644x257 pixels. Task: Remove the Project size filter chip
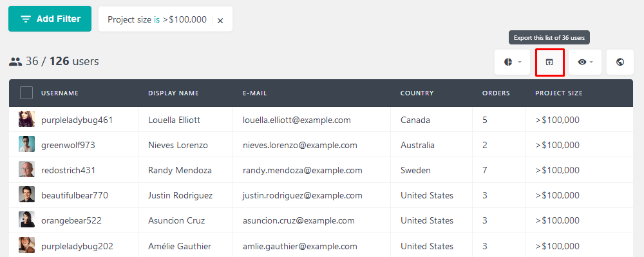(x=220, y=20)
